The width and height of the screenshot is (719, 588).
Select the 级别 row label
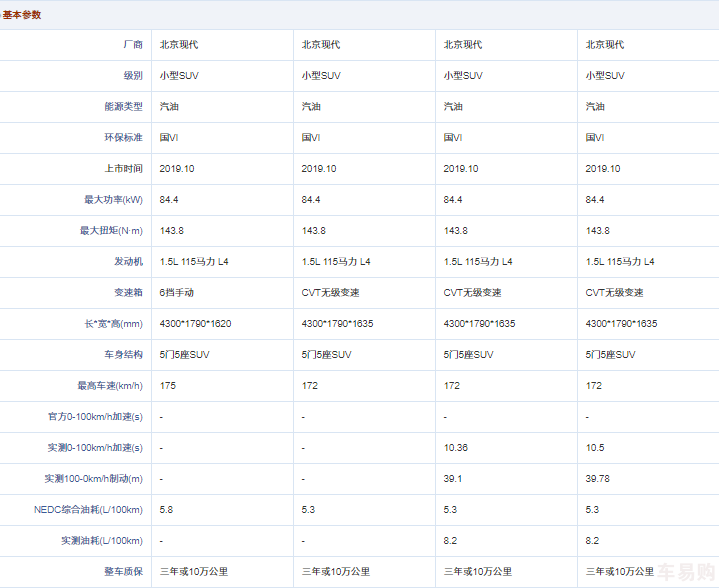tap(133, 76)
